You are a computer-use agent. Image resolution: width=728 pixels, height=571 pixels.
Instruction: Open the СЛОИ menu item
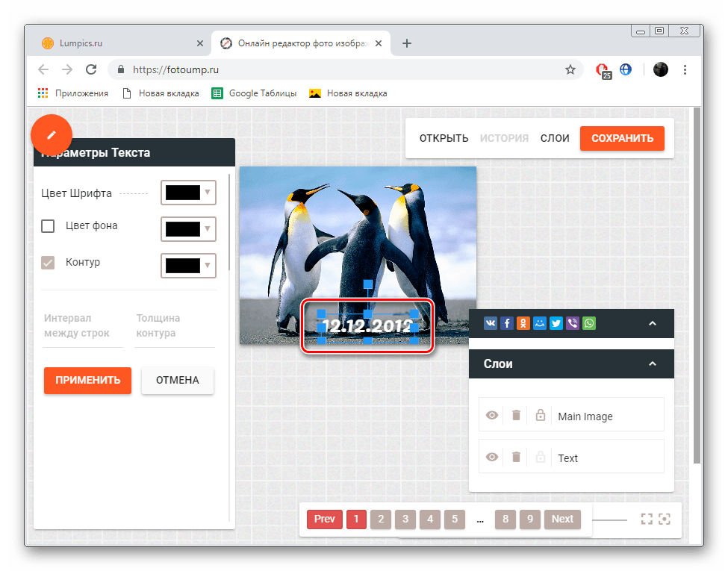(555, 138)
